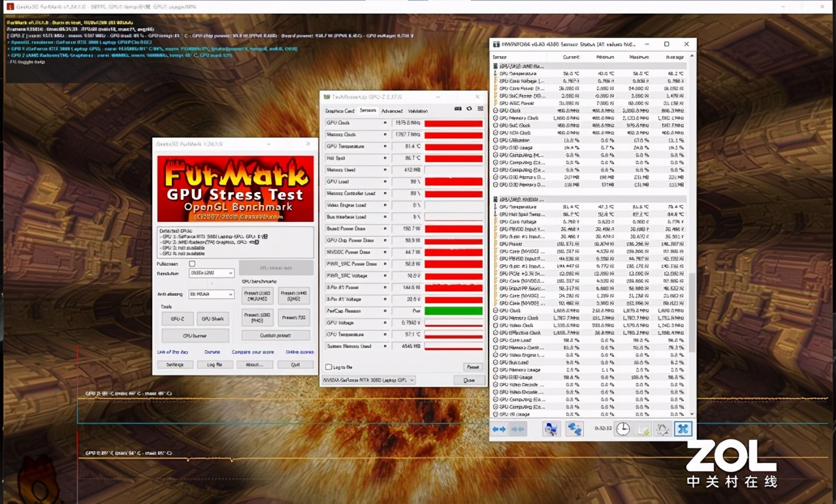Viewport: 836px width, 504px height.
Task: Open Board Power Draw sensor dropdown arrow
Action: coord(385,228)
